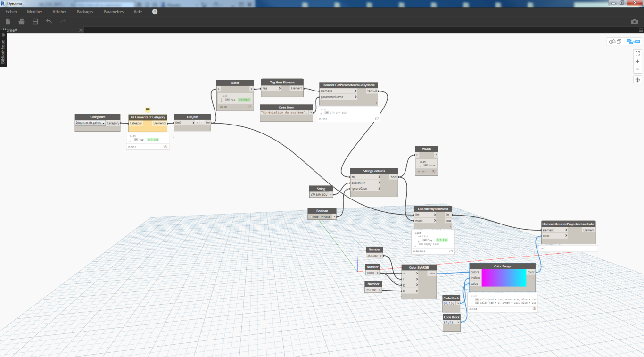
Task: Select the False radio on Boolean node
Action: coord(325,216)
